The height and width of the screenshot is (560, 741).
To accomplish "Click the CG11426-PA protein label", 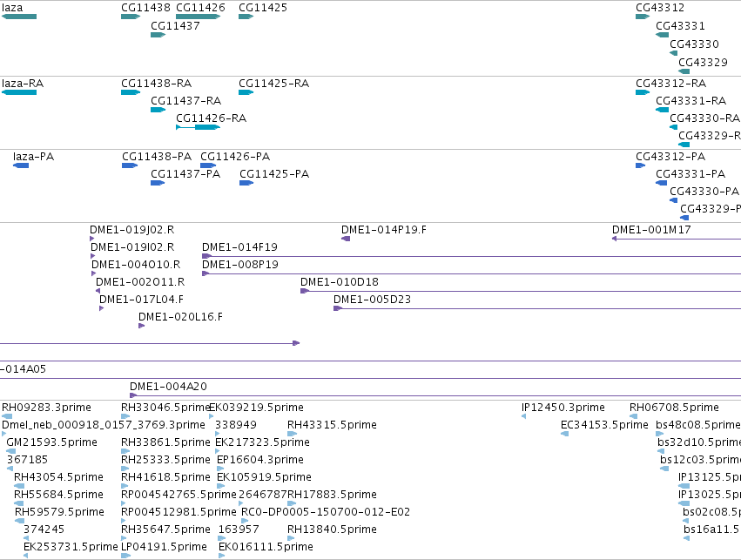I will [x=235, y=157].
